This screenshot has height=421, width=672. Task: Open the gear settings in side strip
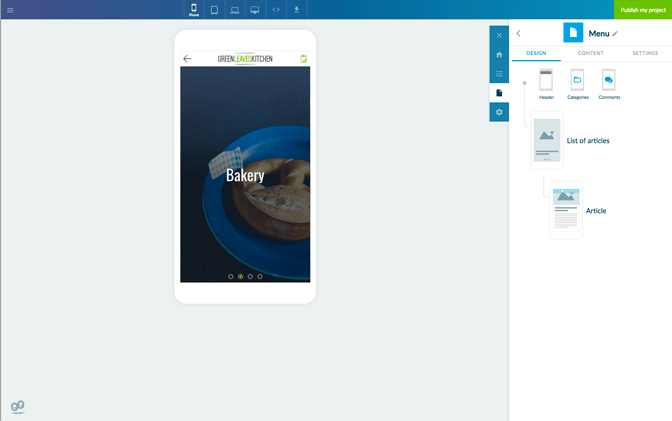pos(499,112)
